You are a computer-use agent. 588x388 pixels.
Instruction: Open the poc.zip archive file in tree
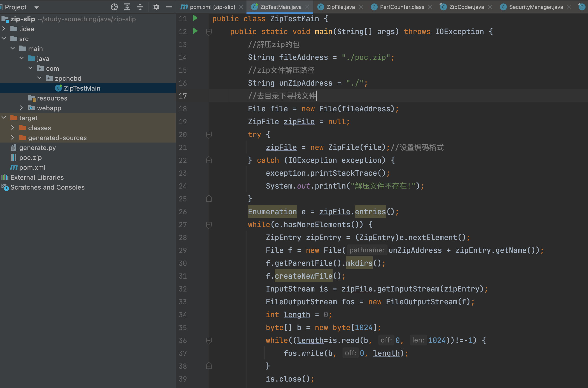pos(30,158)
